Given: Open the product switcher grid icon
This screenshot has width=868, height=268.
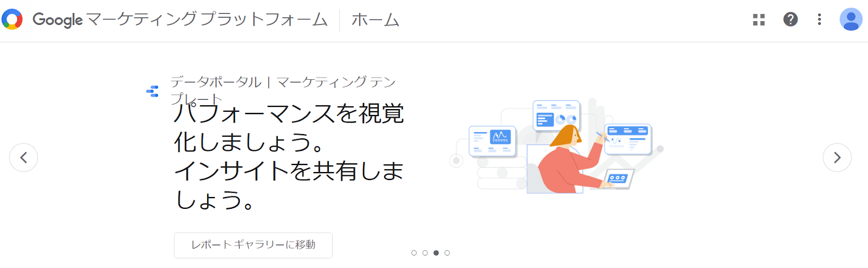Looking at the screenshot, I should pos(759,20).
